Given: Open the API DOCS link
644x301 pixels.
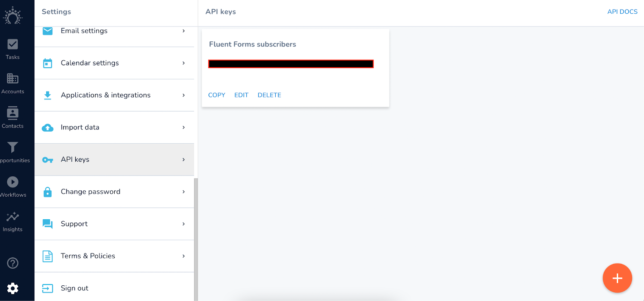Looking at the screenshot, I should pos(622,12).
